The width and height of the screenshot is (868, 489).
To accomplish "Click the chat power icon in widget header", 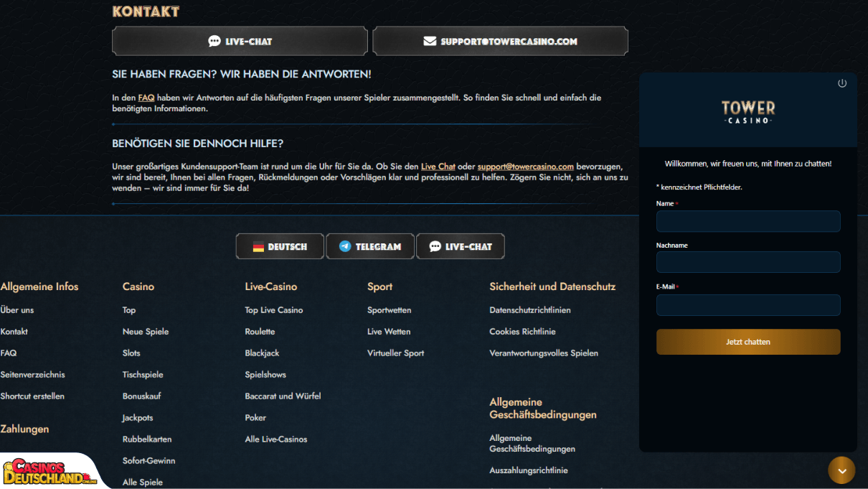I will [842, 83].
